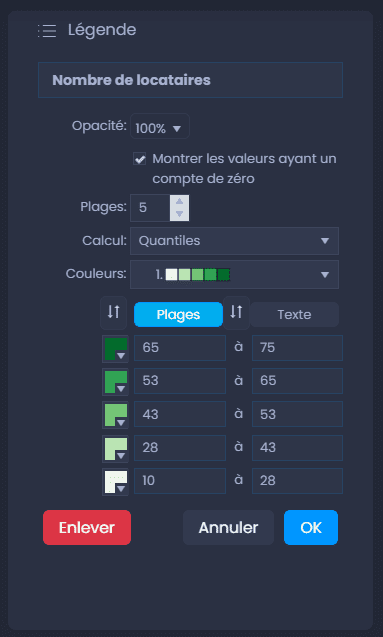Confirm with the OK button
The image size is (383, 637).
(x=311, y=528)
